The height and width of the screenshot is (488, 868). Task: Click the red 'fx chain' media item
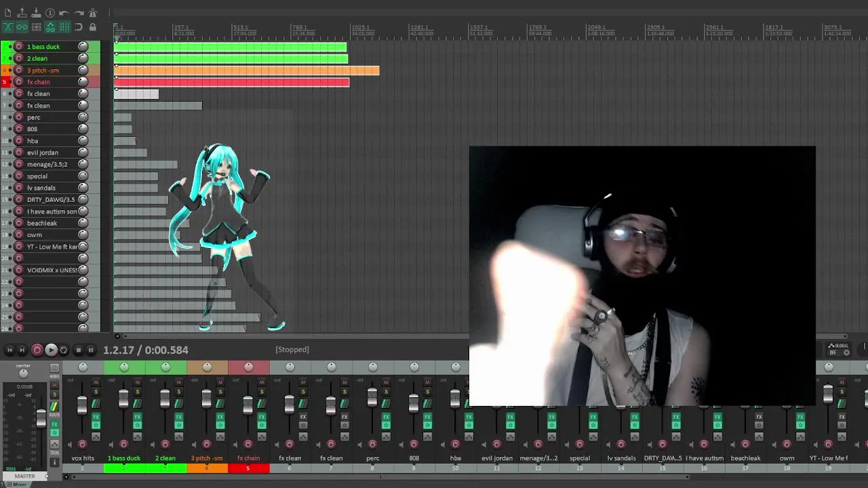tap(232, 82)
